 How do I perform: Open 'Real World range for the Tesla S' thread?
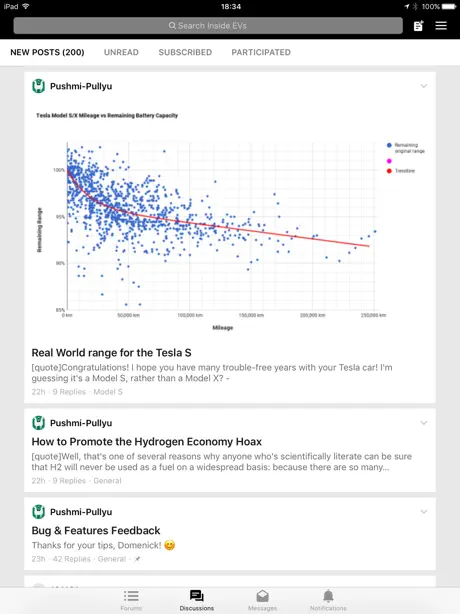112,353
